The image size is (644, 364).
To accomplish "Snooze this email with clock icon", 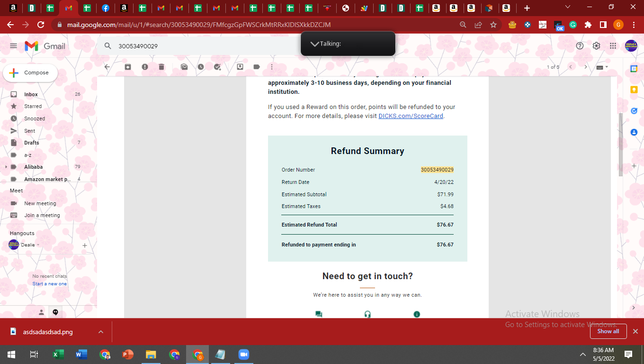I will (x=201, y=67).
